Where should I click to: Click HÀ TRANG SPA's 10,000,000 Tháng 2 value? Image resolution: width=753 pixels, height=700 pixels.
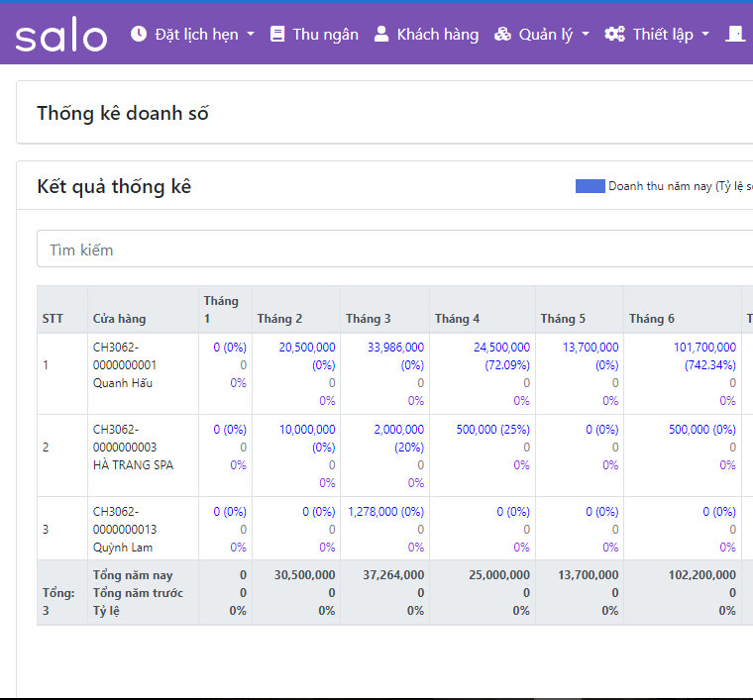coord(307,429)
